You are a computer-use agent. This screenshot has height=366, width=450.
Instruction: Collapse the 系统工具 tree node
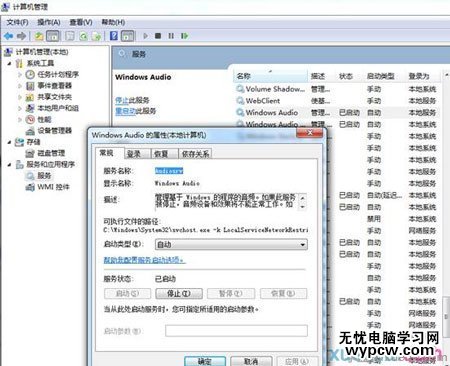pyautogui.click(x=10, y=63)
